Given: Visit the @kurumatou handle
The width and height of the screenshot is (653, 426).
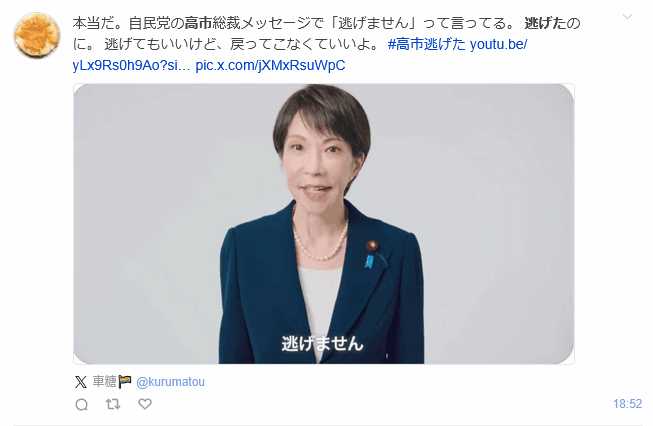Looking at the screenshot, I should (170, 382).
